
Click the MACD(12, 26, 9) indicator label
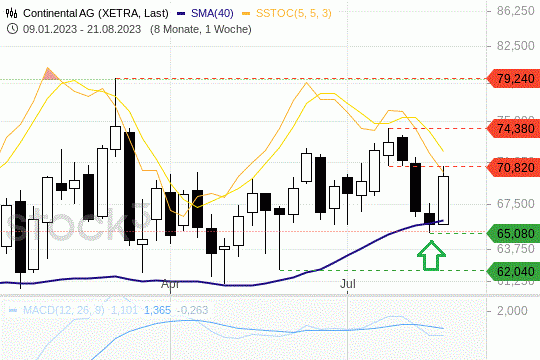[64, 310]
